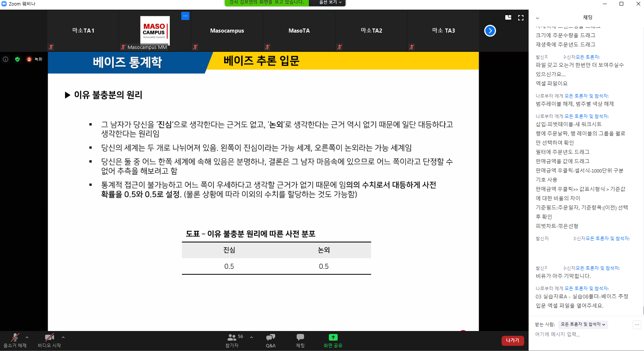Image resolution: width=644 pixels, height=351 pixels.
Task: Click the meeting info circle icon
Action: coord(6,59)
